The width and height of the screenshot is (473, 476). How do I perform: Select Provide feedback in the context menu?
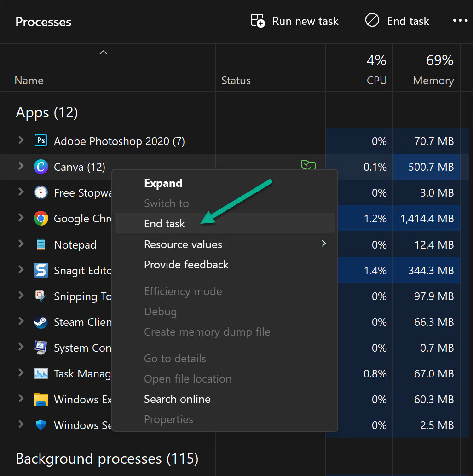tap(225, 265)
